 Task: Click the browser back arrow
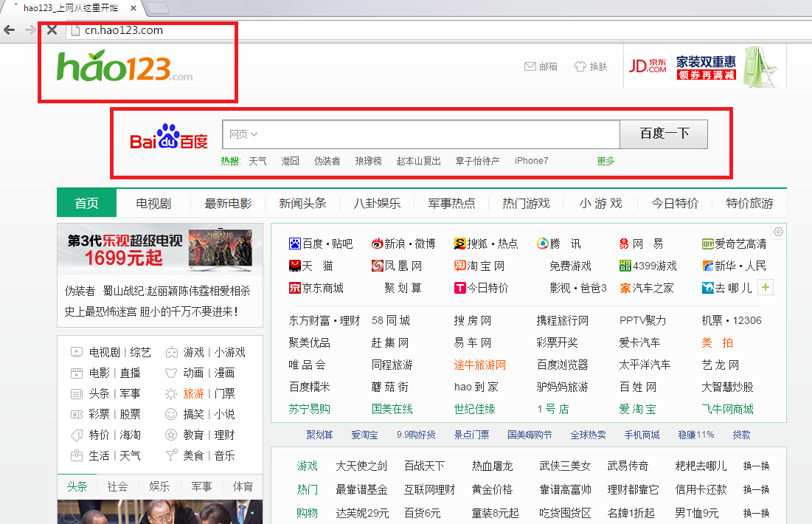point(10,30)
